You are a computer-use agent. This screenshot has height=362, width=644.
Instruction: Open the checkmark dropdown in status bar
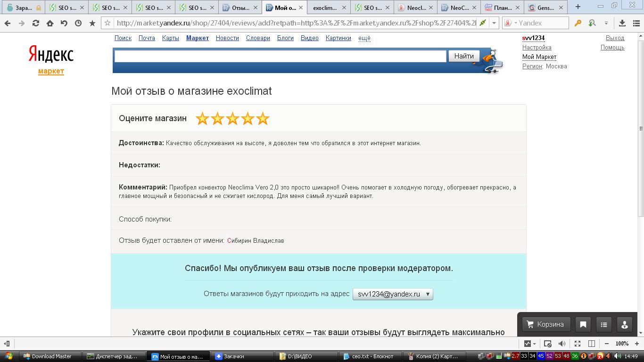[x=530, y=344]
